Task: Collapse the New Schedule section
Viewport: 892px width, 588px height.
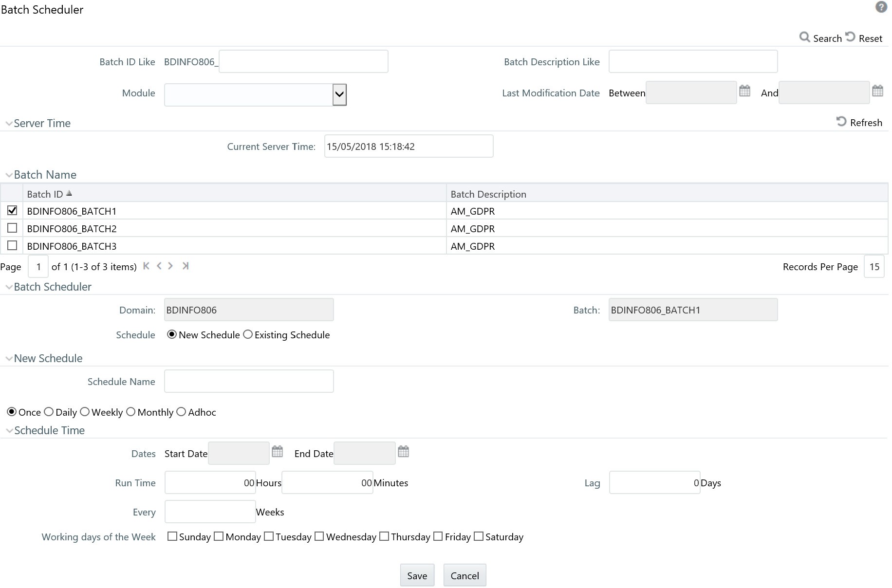Action: (x=9, y=359)
